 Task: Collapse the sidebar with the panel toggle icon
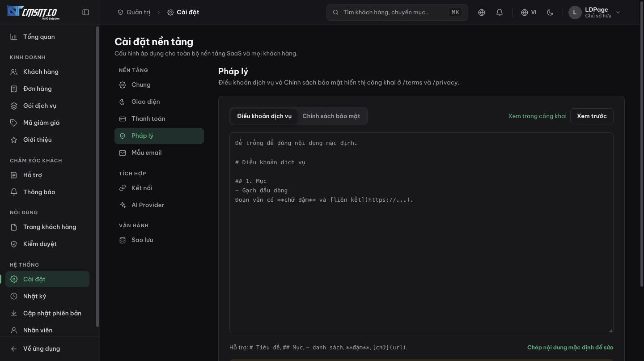(x=86, y=13)
